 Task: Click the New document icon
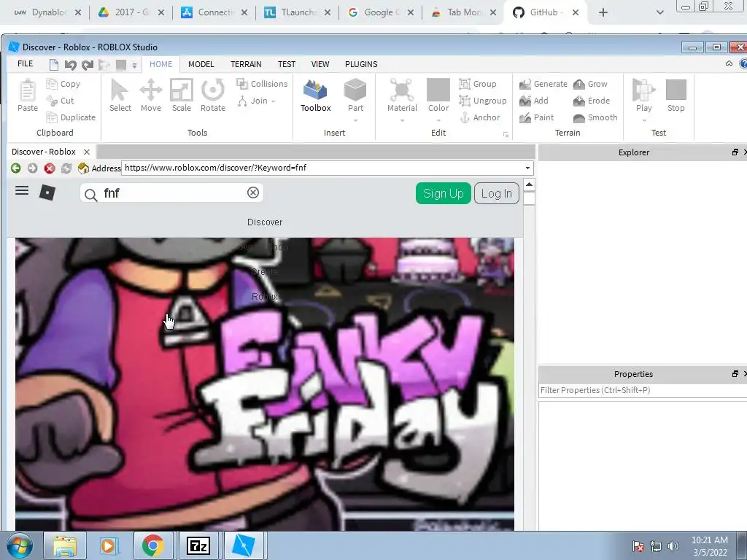pos(54,65)
